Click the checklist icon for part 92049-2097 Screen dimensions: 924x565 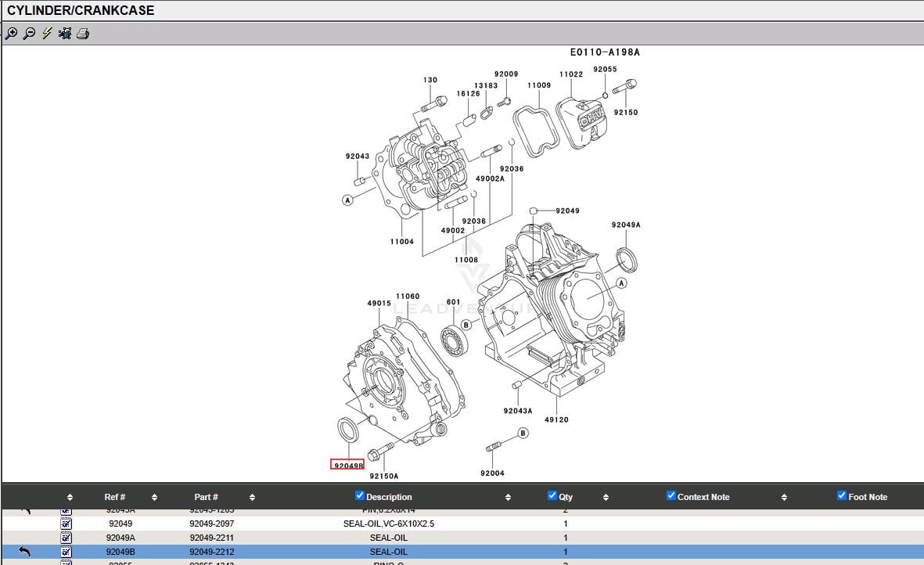point(66,524)
